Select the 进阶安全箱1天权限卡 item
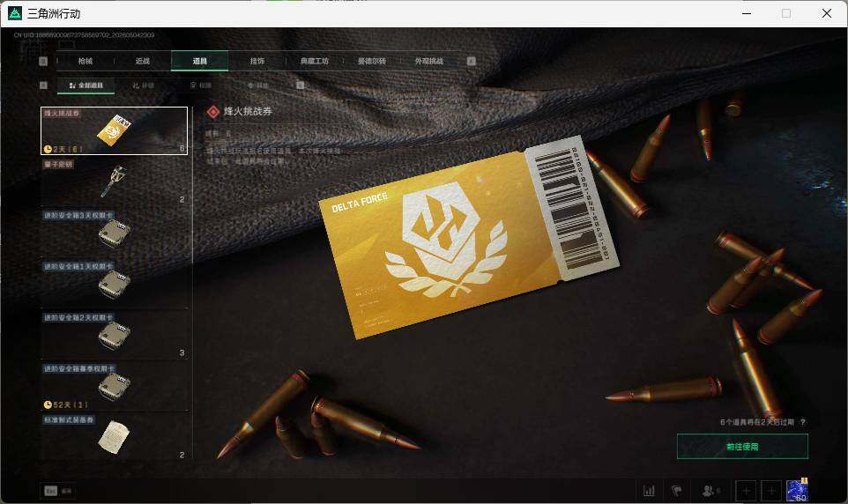Screen dimensions: 848x504 pos(114,284)
